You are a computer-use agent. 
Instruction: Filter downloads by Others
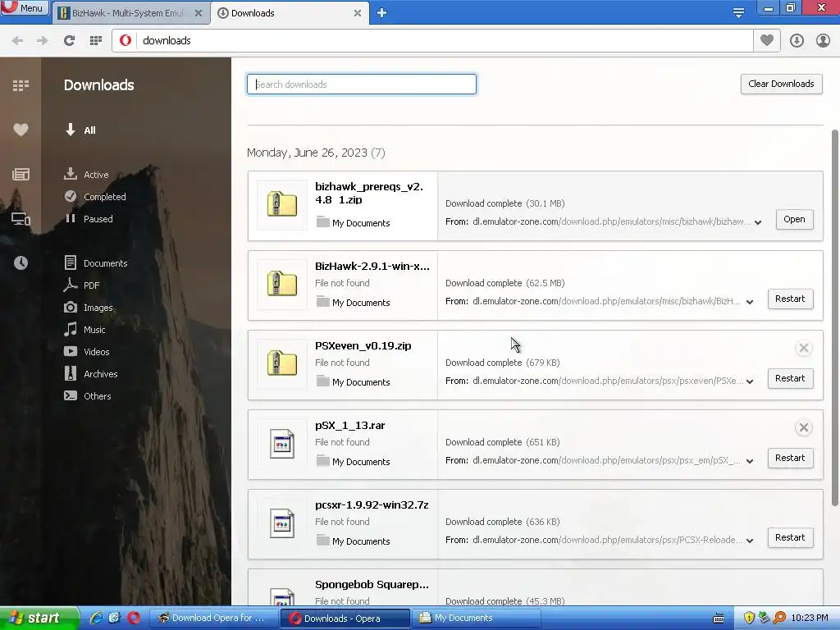point(87,396)
